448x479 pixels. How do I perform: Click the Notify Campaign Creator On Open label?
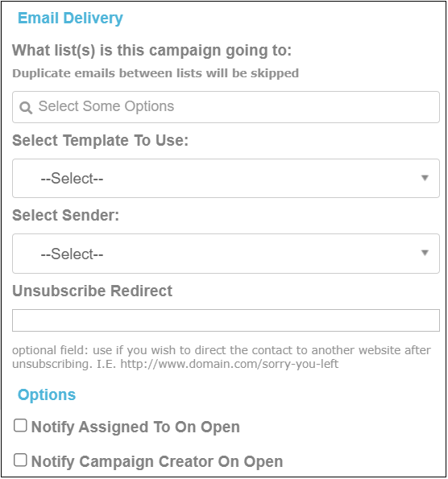click(x=157, y=461)
